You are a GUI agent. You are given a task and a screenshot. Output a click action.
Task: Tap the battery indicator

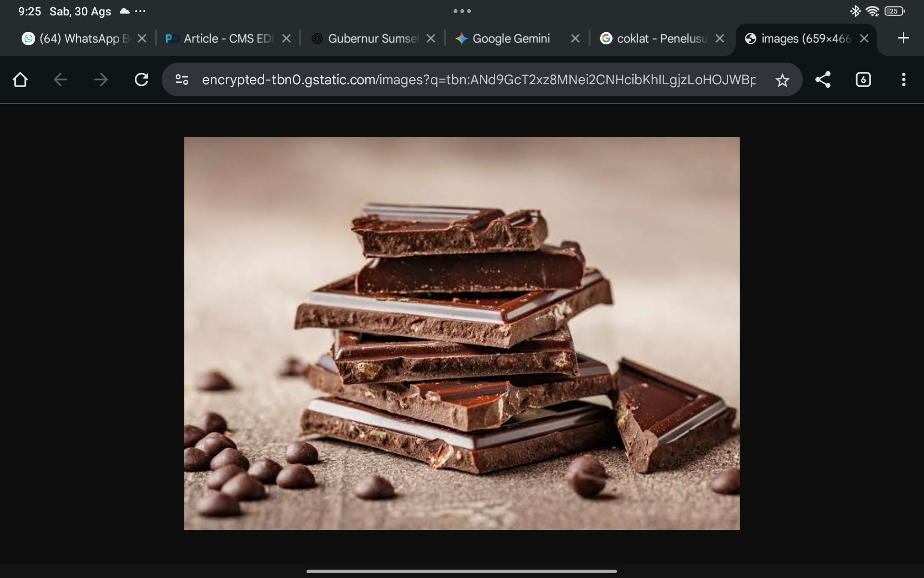(x=895, y=11)
